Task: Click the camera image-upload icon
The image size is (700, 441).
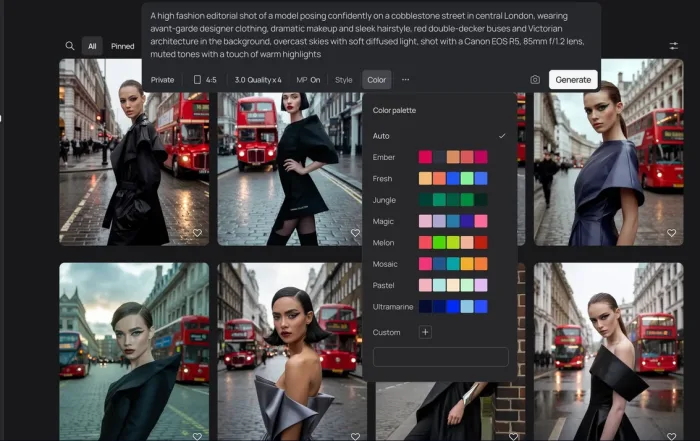Action: point(535,80)
